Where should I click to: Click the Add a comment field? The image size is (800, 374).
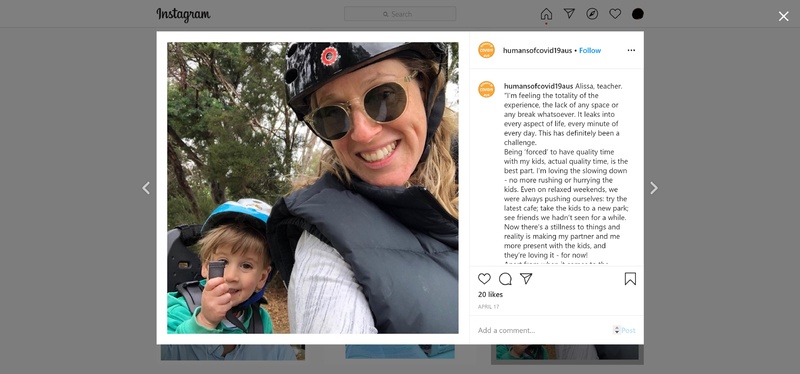click(543, 330)
